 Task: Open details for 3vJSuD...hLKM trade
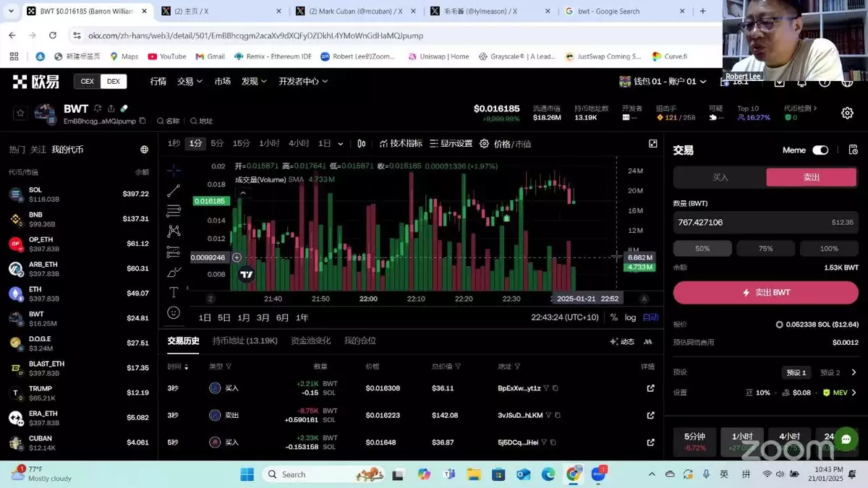click(650, 415)
